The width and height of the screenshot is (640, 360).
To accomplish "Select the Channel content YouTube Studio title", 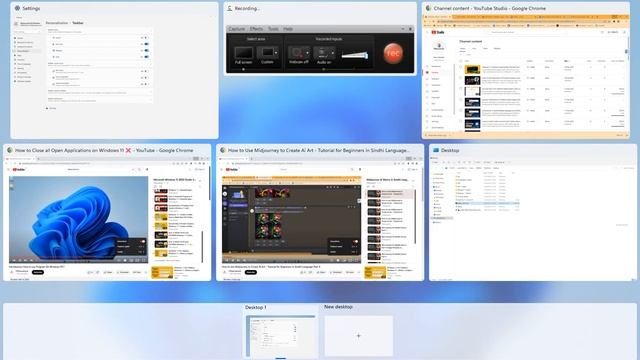I will (x=489, y=8).
